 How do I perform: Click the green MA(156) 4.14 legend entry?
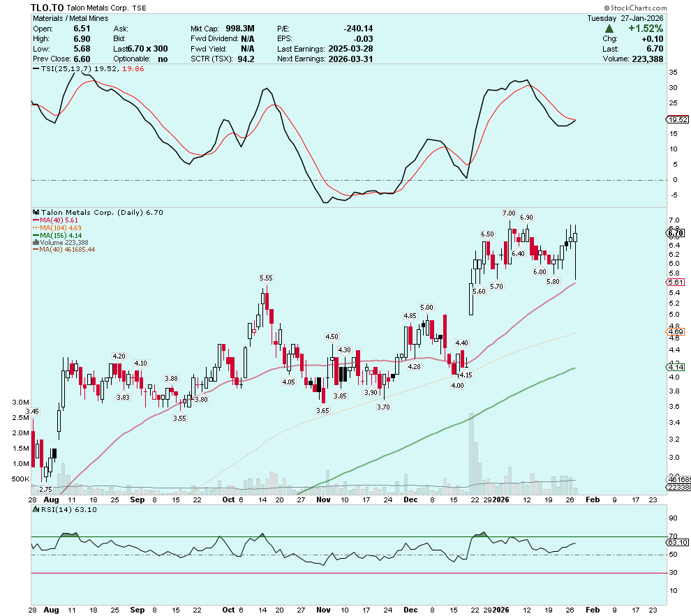(57, 236)
